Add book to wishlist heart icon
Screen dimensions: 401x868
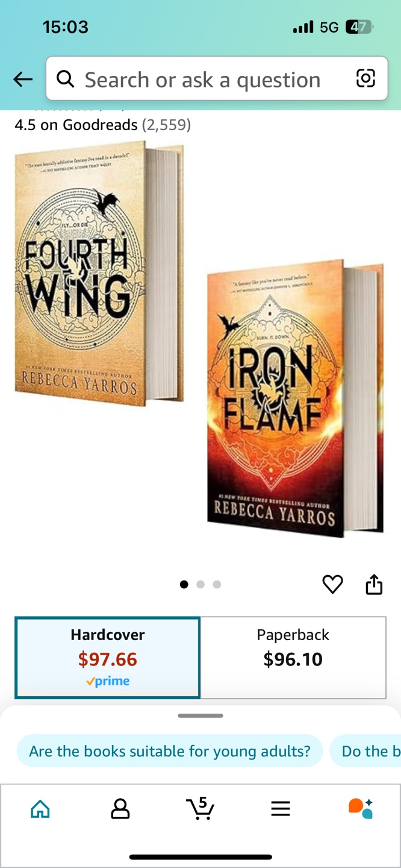coord(332,584)
